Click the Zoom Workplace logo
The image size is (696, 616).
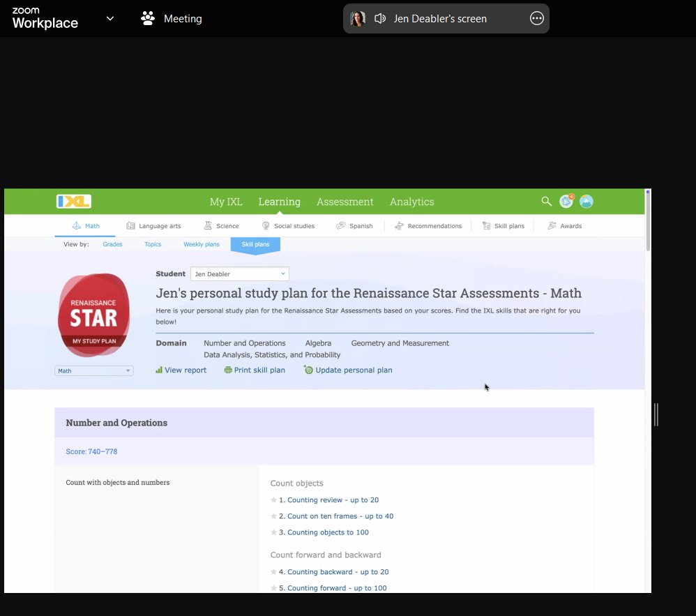pos(45,18)
